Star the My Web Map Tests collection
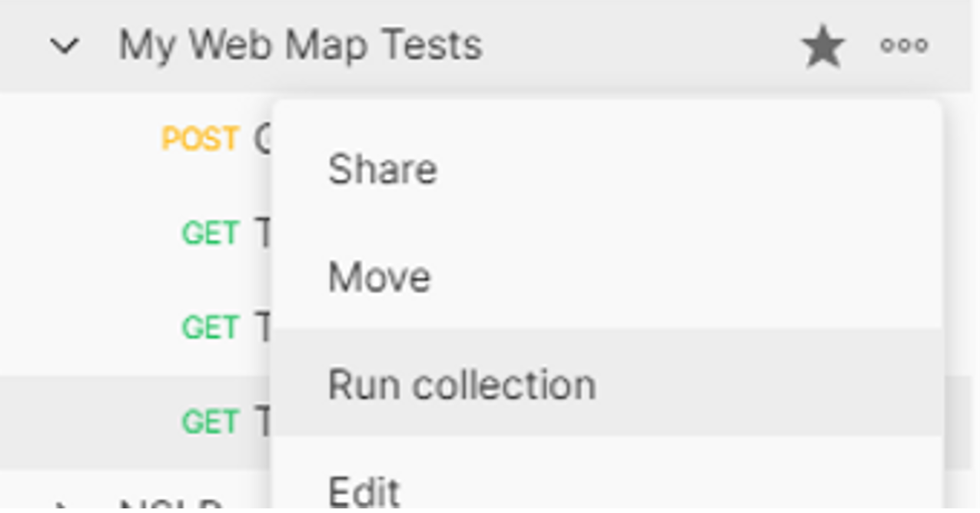 (x=822, y=46)
